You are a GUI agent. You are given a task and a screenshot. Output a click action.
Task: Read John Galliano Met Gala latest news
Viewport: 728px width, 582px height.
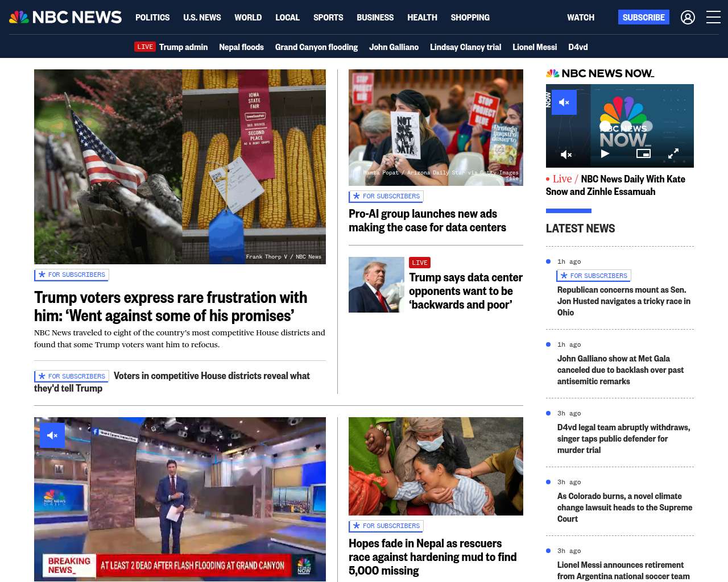click(621, 370)
